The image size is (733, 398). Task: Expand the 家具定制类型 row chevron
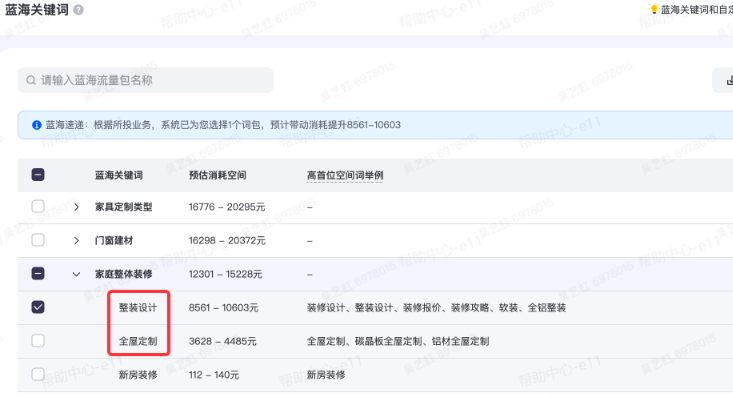(76, 207)
